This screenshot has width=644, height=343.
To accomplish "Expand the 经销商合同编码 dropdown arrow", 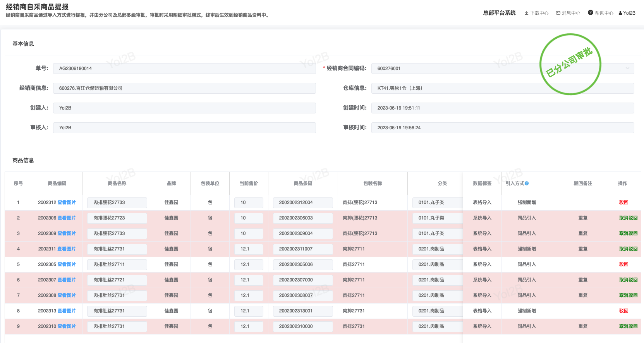I will pos(627,69).
